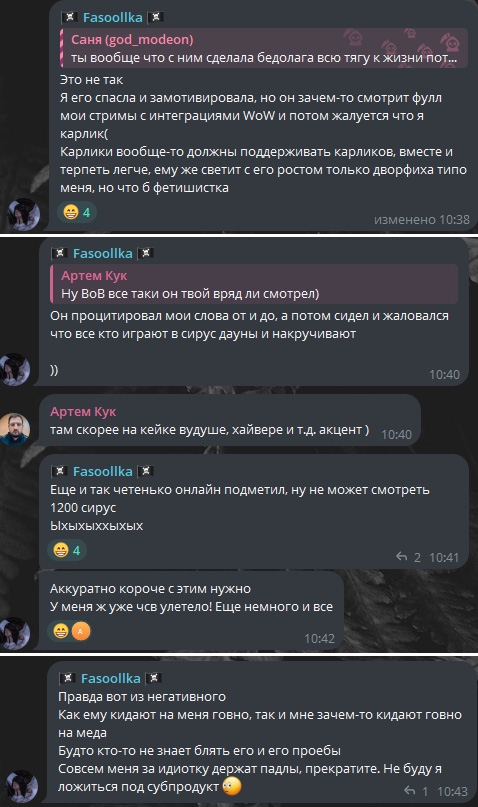Click the reply arrow icon showing 1 reply
Image resolution: width=478 pixels, height=807 pixels.
click(410, 791)
